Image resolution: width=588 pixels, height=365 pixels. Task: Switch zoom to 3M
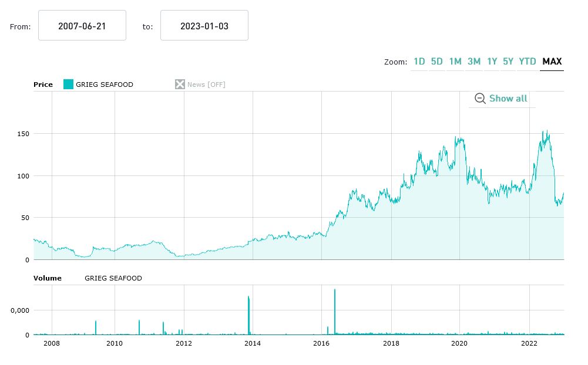[x=474, y=62]
